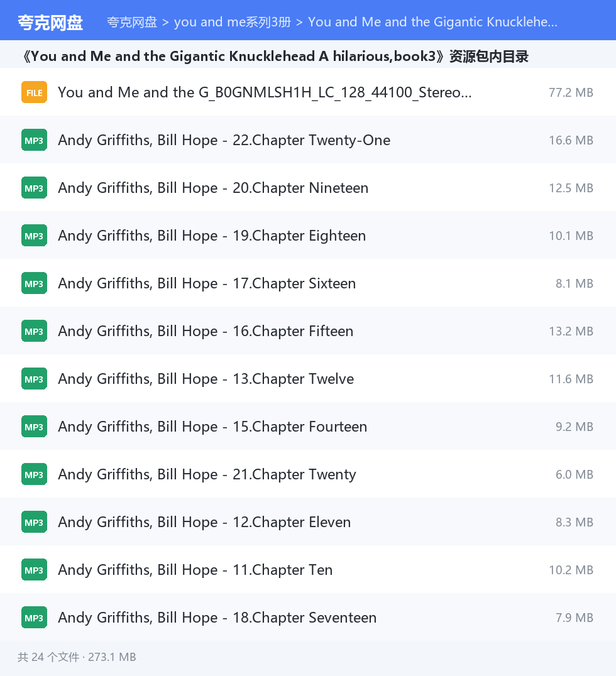Click the MP3 icon beside Chapter Sixteen
Image resolution: width=616 pixels, height=676 pixels.
[34, 283]
